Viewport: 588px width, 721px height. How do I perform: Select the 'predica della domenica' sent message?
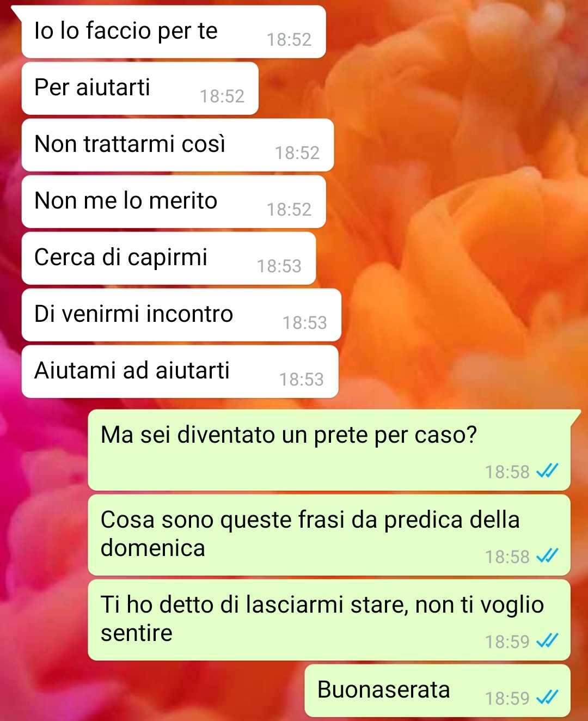tap(329, 535)
